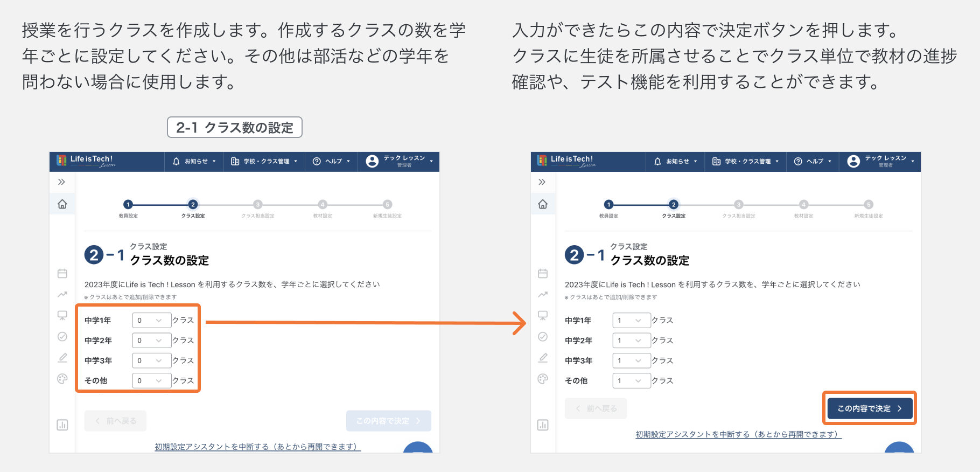
Task: Open the pencil edit icon in left screenshot
Action: click(x=62, y=358)
